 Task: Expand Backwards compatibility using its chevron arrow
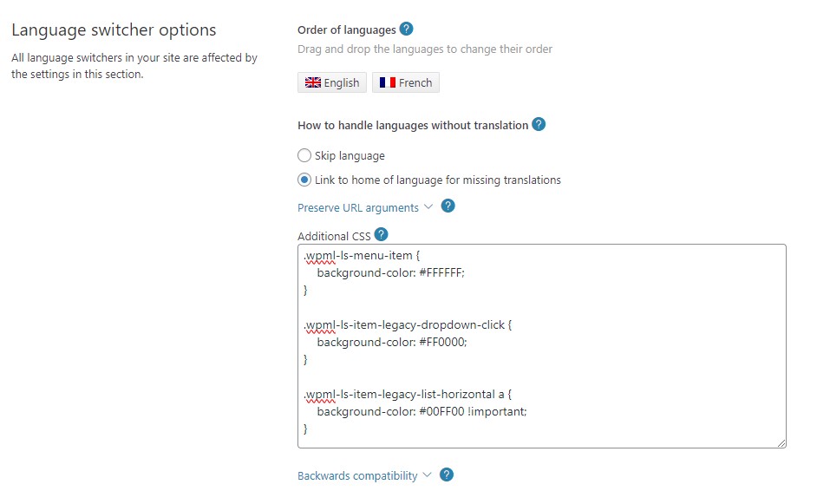[x=426, y=475]
